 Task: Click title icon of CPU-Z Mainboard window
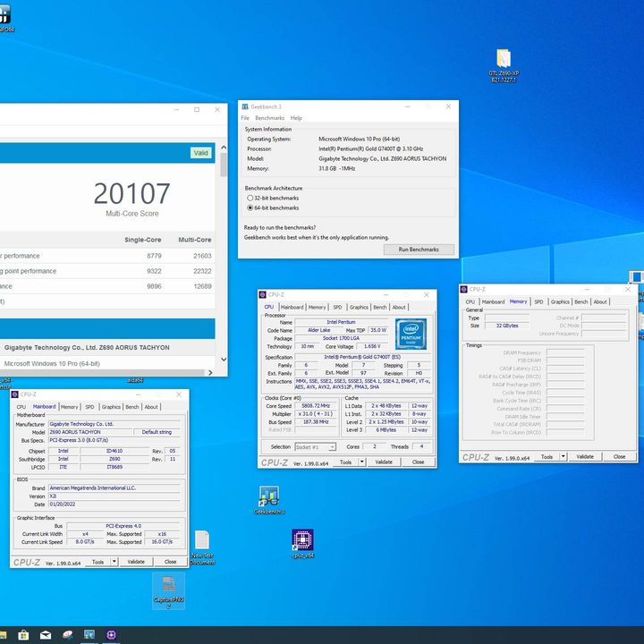[15, 394]
